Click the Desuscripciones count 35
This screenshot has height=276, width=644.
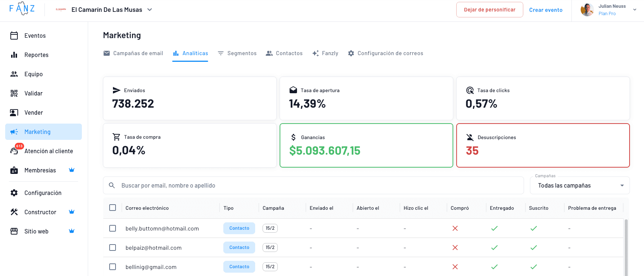pos(472,151)
